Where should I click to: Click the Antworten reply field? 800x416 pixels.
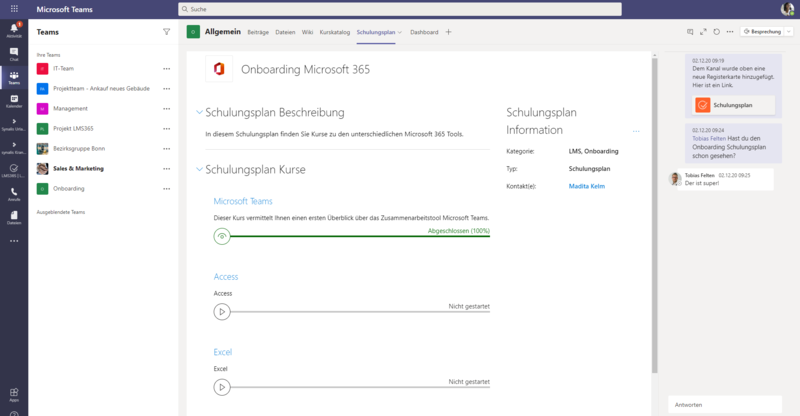point(725,405)
